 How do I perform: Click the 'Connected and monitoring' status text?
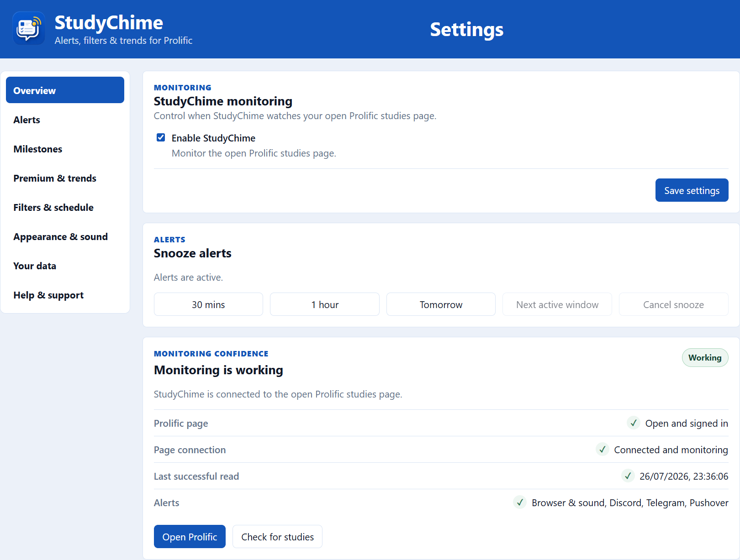pos(671,450)
